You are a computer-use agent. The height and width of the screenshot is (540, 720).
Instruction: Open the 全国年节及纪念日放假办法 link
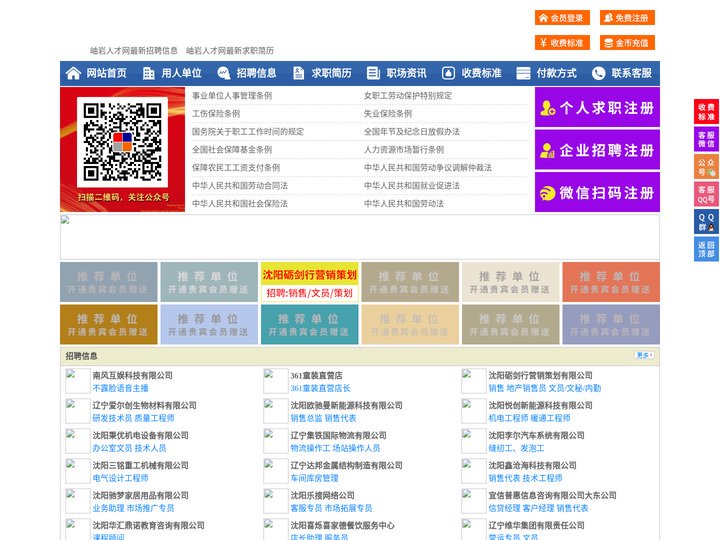[x=412, y=131]
